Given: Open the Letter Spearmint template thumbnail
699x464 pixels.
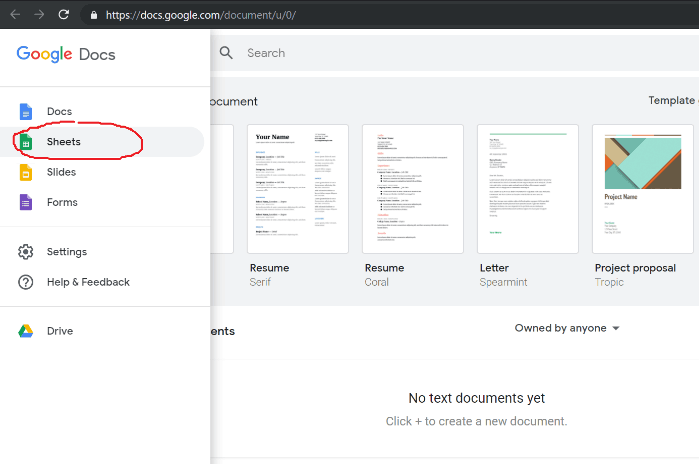Looking at the screenshot, I should pos(528,189).
